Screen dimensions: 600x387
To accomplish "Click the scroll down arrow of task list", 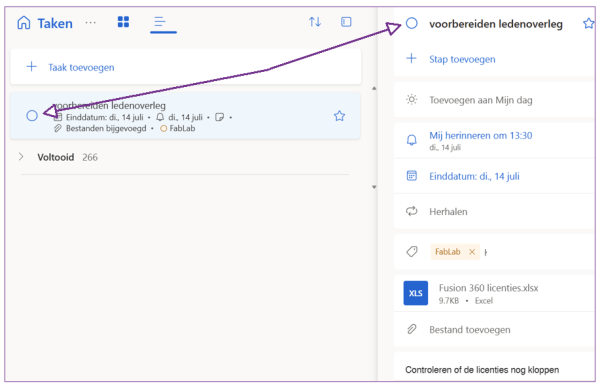I will pyautogui.click(x=374, y=187).
